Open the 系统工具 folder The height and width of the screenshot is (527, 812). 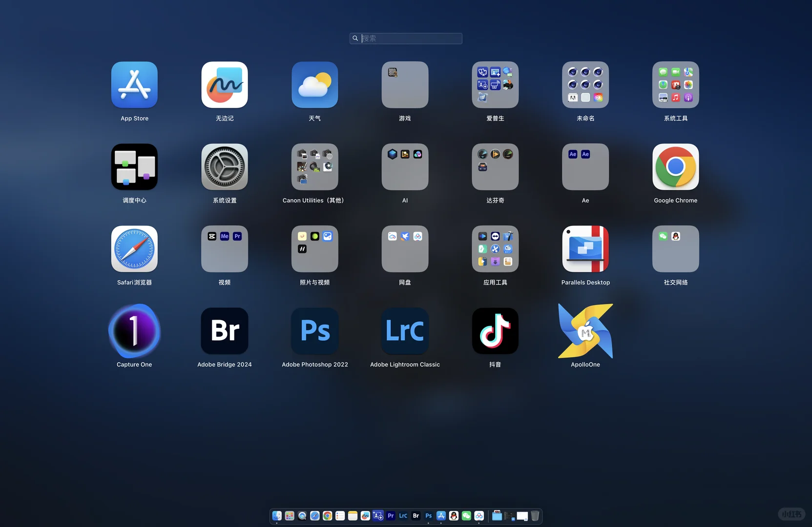pyautogui.click(x=676, y=85)
